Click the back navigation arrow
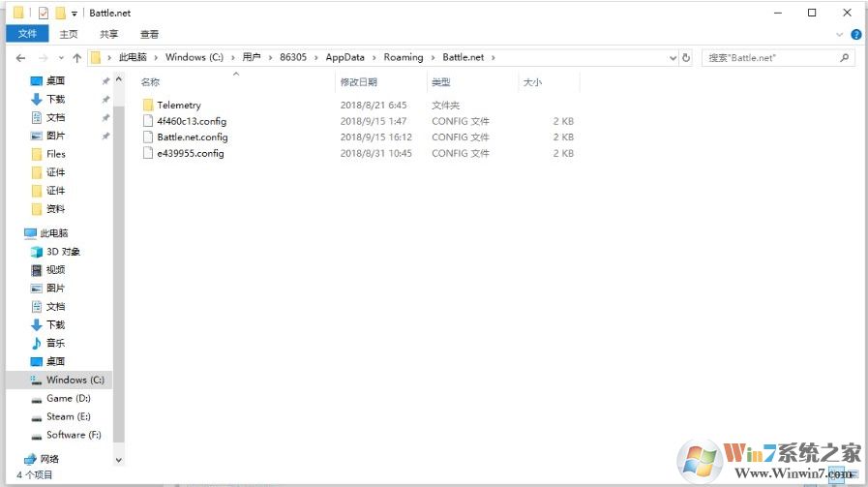Viewport: 868px width, 487px height. (x=21, y=58)
